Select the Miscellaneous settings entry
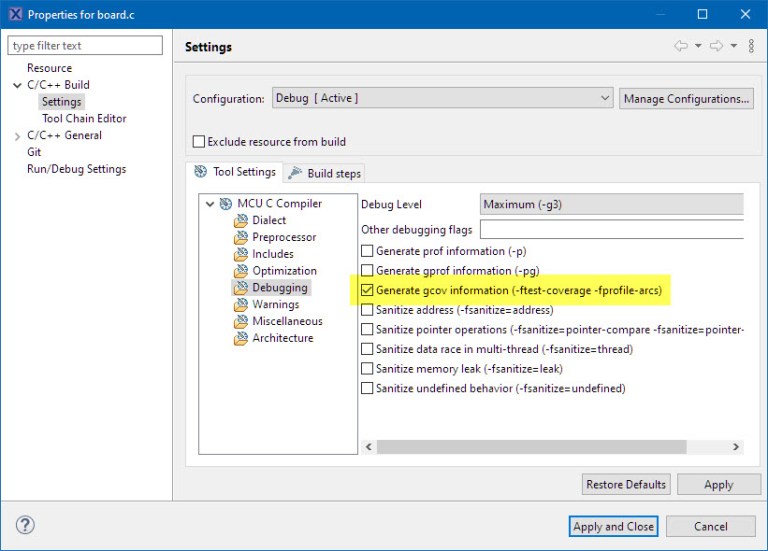 click(288, 321)
